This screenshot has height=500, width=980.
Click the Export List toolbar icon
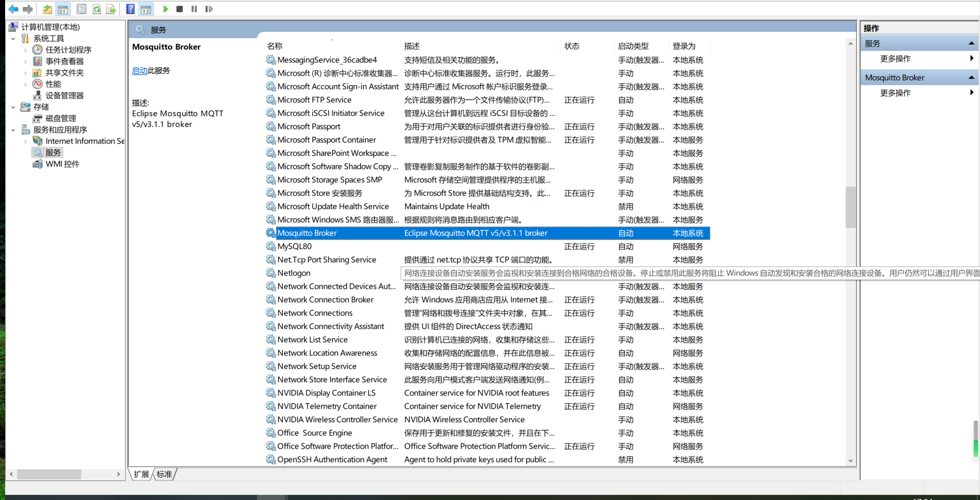(x=111, y=9)
